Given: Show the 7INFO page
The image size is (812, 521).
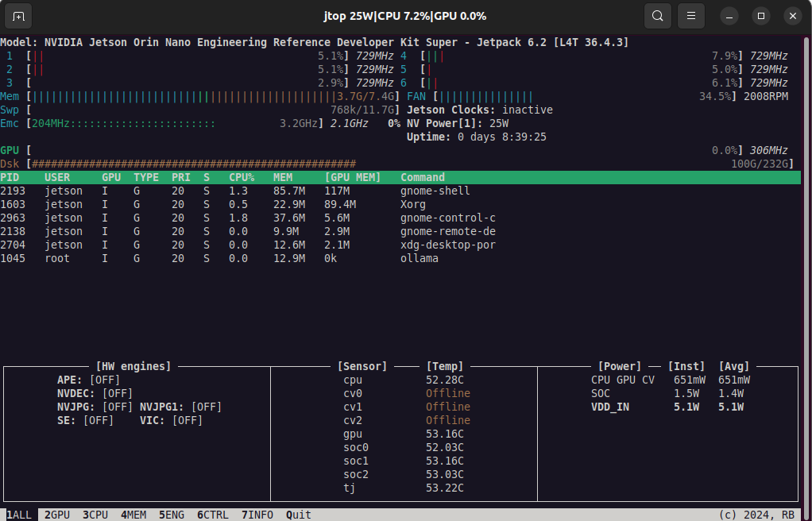Looking at the screenshot, I should pos(257,515).
